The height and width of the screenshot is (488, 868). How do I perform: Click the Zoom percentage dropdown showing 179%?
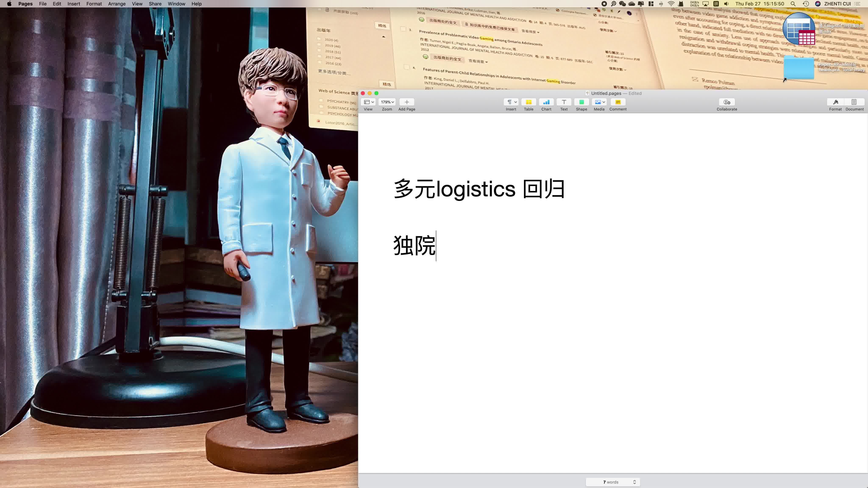click(x=387, y=102)
